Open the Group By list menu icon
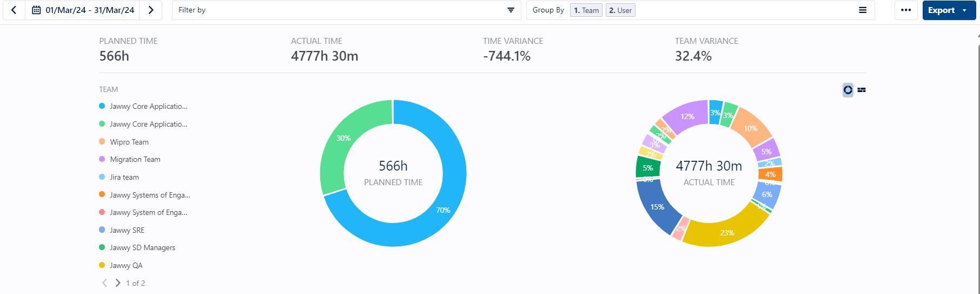This screenshot has height=294, width=980. click(x=863, y=10)
